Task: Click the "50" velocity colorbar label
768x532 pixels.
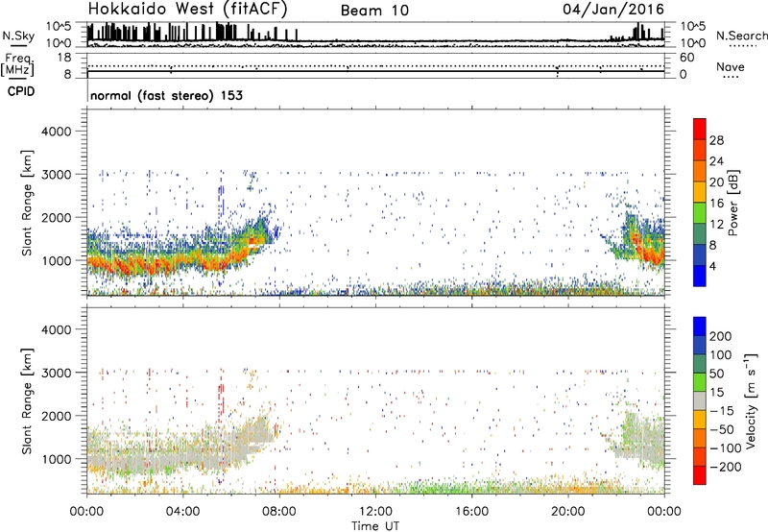Action: pyautogui.click(x=716, y=374)
